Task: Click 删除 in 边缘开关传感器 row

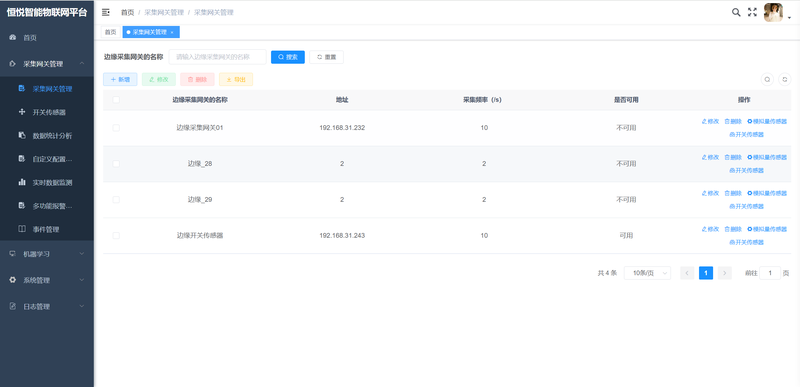Action: coord(733,229)
